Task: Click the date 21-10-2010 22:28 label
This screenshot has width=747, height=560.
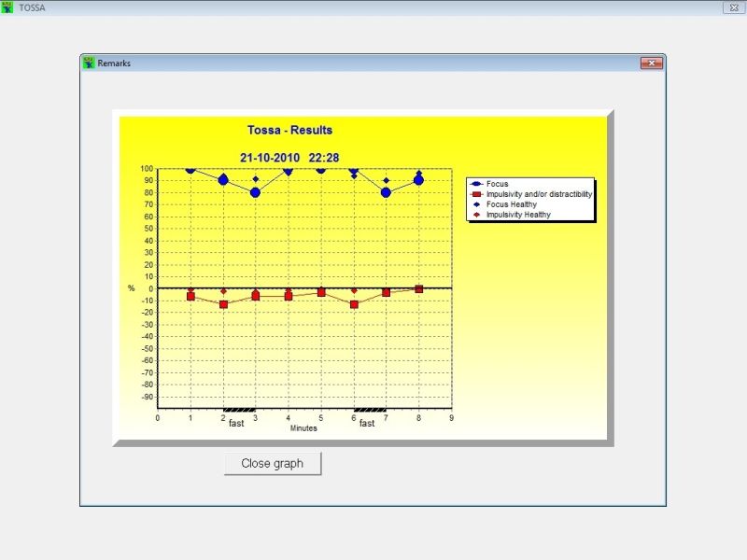Action: [x=290, y=158]
